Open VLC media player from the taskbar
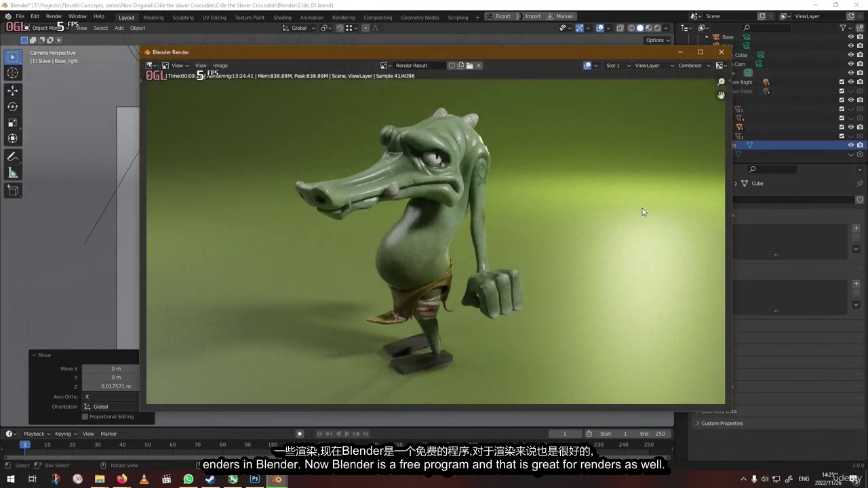 [x=144, y=479]
